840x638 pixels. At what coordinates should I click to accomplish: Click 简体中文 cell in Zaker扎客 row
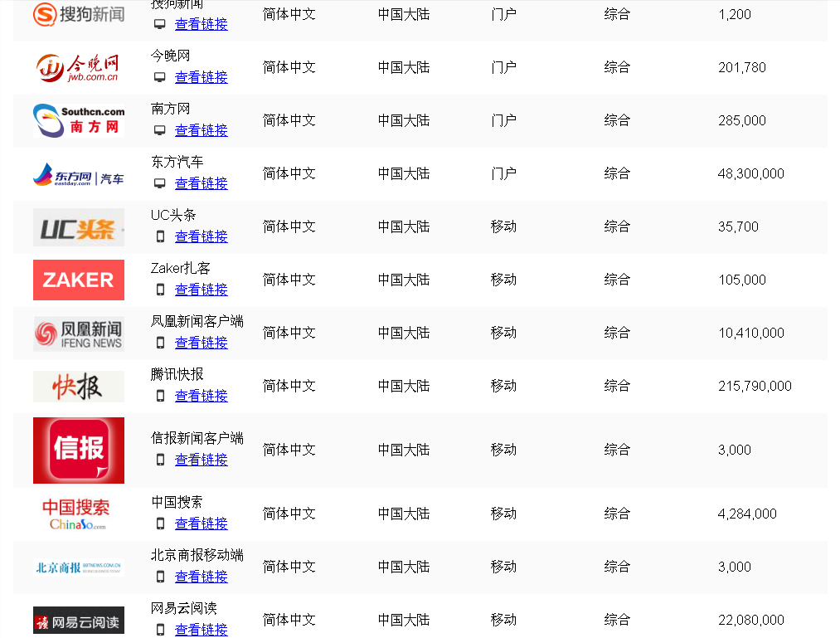289,280
